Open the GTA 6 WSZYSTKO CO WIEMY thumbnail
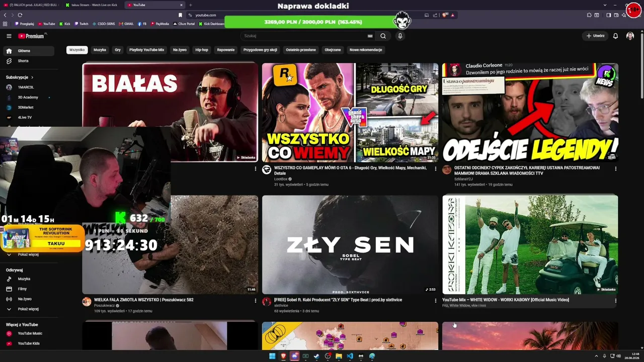Screen dimensions: 644x362 point(350,112)
